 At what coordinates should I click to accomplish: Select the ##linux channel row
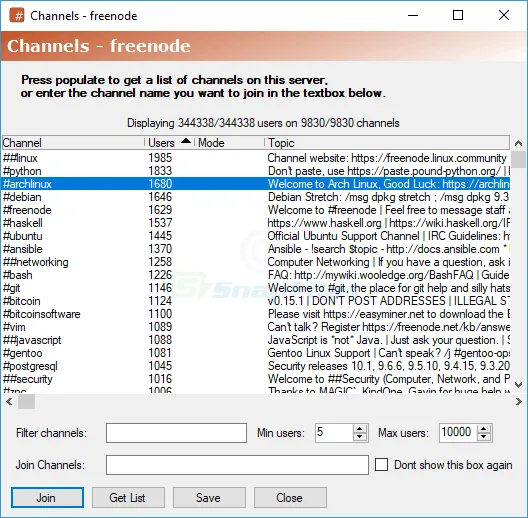256,158
